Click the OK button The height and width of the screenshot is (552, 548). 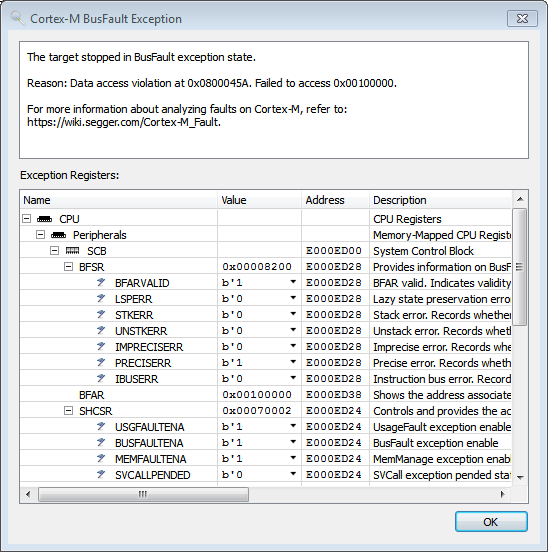491,522
